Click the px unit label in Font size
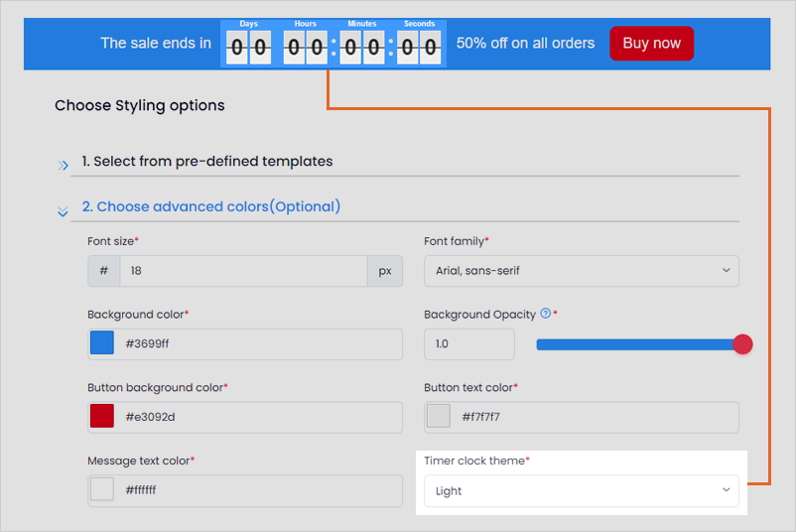This screenshot has width=796, height=532. click(x=385, y=271)
